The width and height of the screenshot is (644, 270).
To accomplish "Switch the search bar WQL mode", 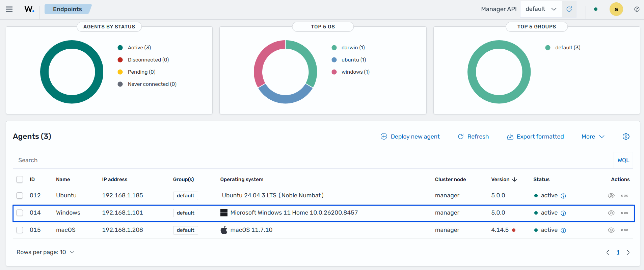I will tap(623, 160).
